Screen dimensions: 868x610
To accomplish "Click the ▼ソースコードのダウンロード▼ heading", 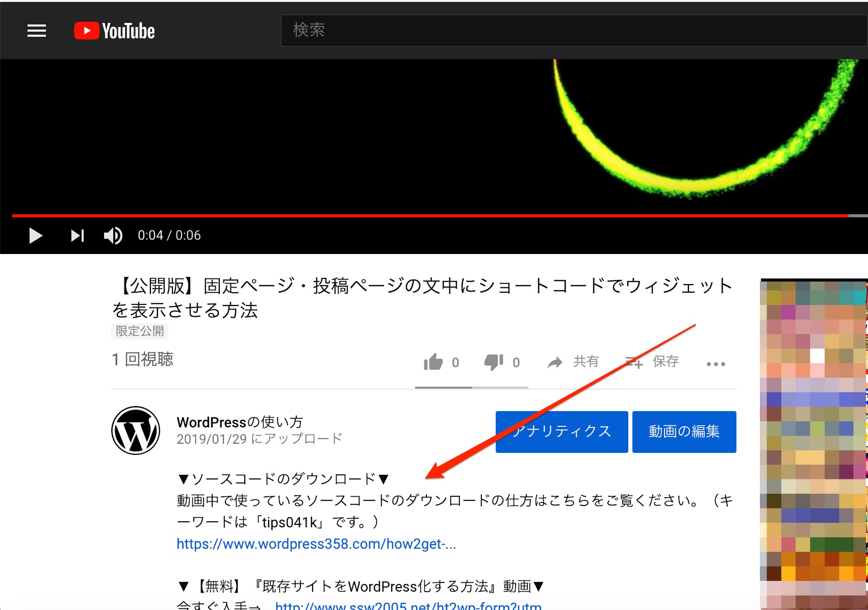I will tap(284, 479).
